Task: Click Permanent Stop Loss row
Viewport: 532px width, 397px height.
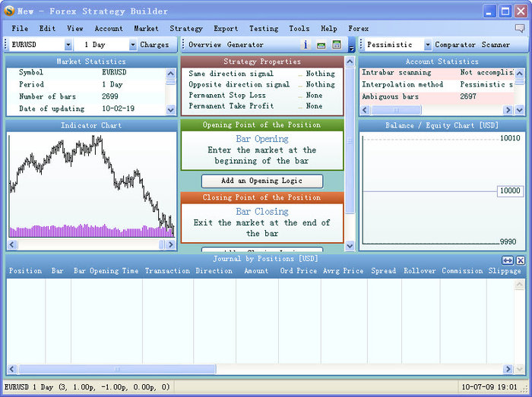Action: [262, 95]
